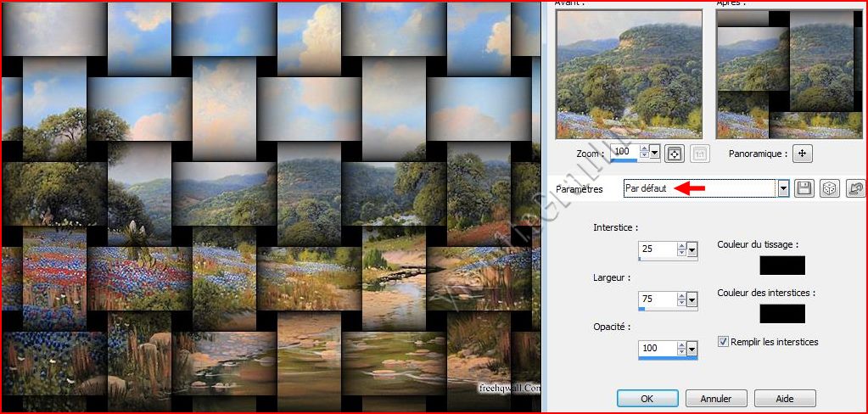The height and width of the screenshot is (414, 868).
Task: Open the Zoom value dropdown arrow
Action: pos(653,152)
